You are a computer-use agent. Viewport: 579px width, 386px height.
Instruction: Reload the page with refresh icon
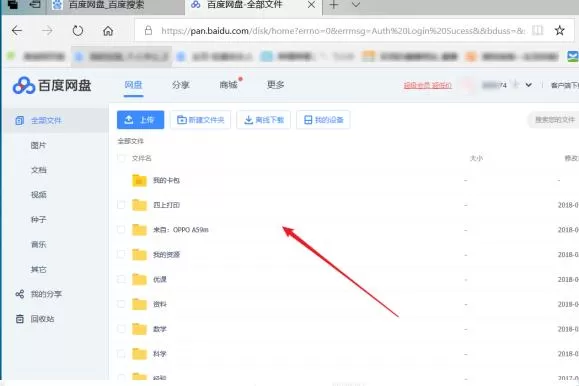pyautogui.click(x=78, y=31)
